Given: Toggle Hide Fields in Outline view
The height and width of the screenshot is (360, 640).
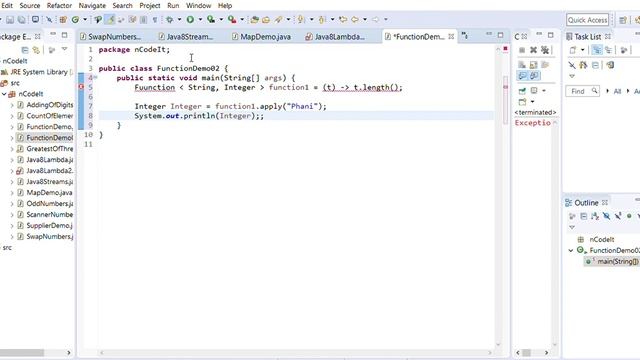Looking at the screenshot, I should [x=607, y=216].
